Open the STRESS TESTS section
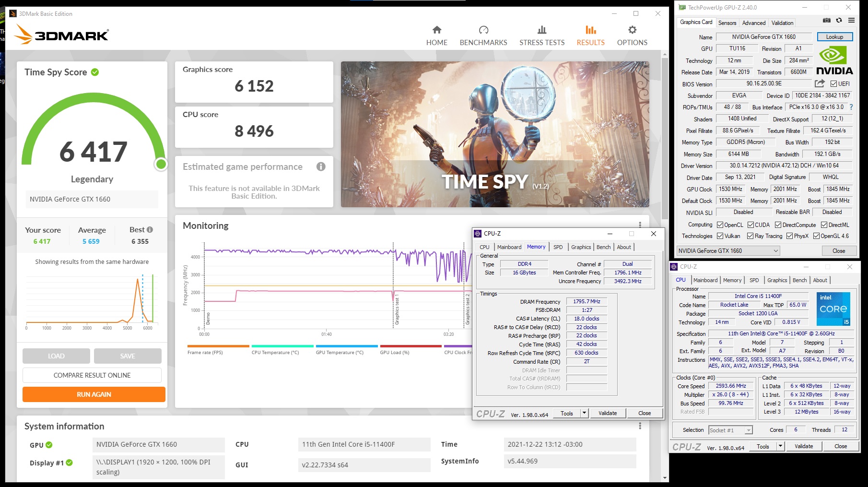 pos(542,36)
